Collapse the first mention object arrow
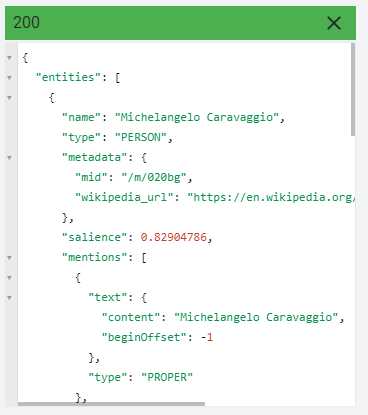 (x=9, y=278)
